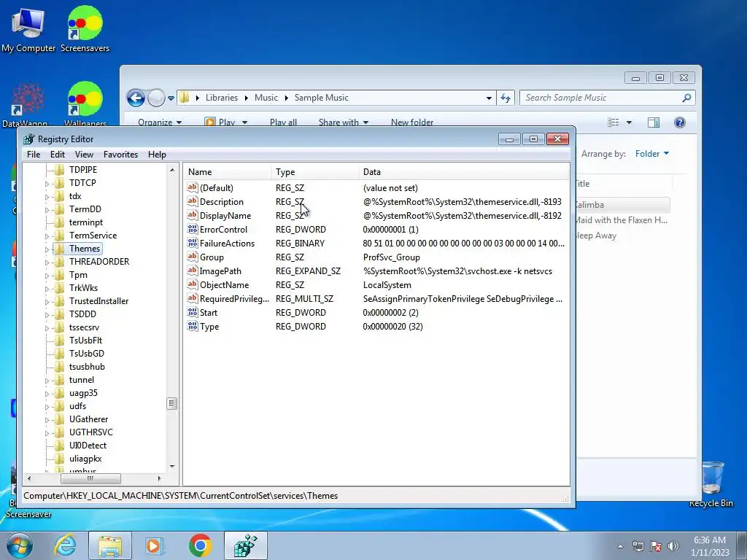Open the Favorites menu in Registry Editor
Image resolution: width=747 pixels, height=560 pixels.
pos(120,155)
